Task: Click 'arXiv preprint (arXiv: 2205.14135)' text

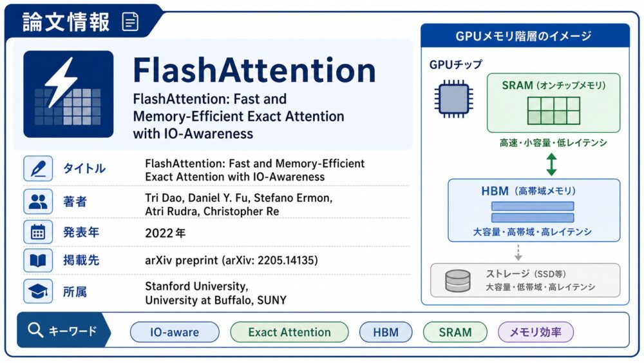Action: 231,260
